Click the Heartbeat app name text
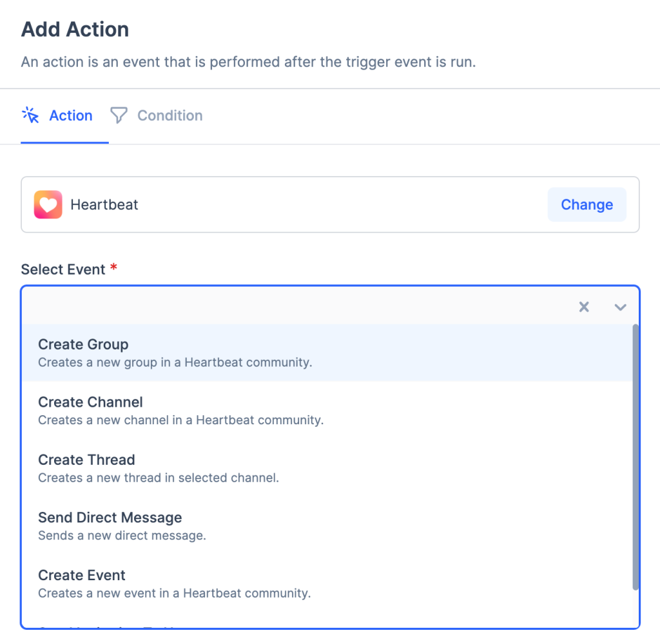 point(104,205)
